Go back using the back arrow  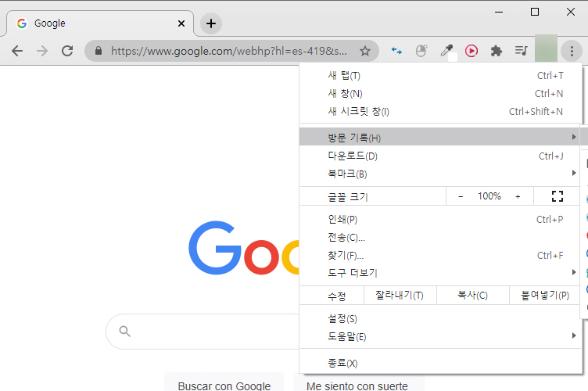(x=17, y=51)
